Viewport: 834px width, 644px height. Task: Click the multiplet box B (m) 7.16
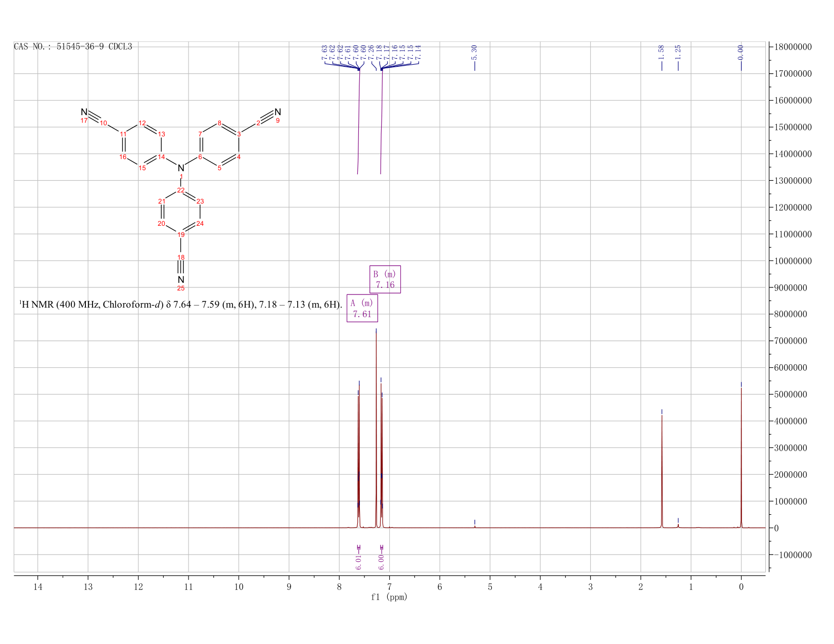click(x=385, y=279)
